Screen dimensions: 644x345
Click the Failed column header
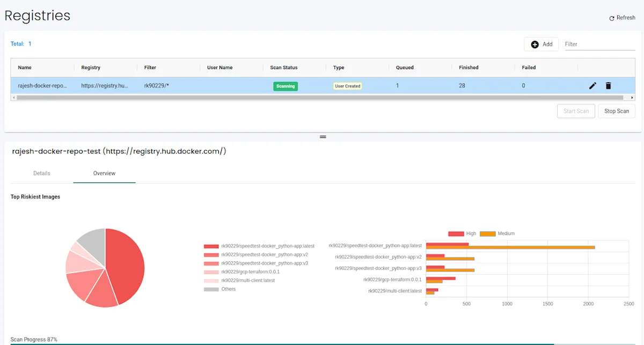[x=529, y=68]
